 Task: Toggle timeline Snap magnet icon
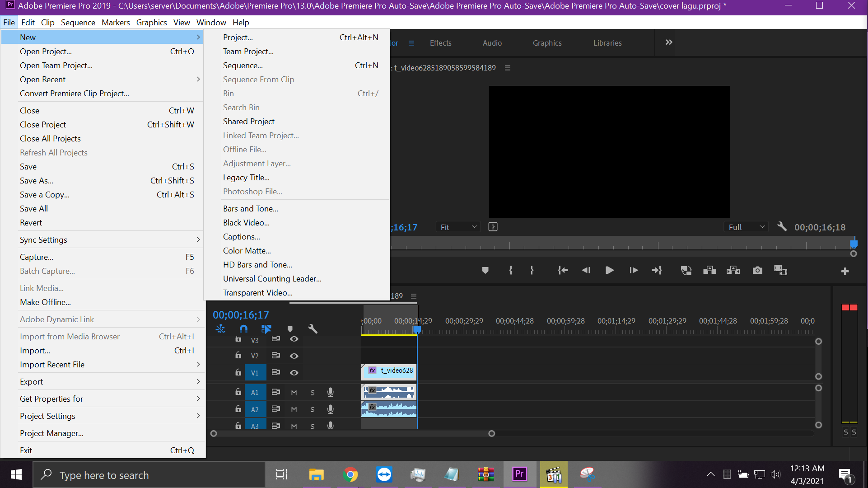tap(243, 329)
